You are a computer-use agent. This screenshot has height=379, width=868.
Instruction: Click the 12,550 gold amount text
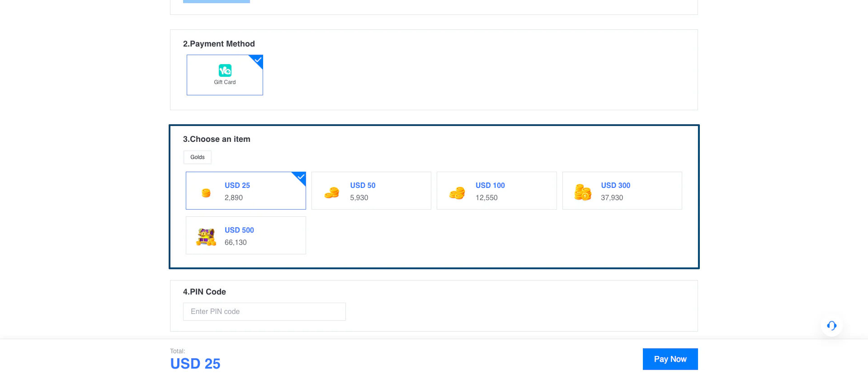click(486, 198)
